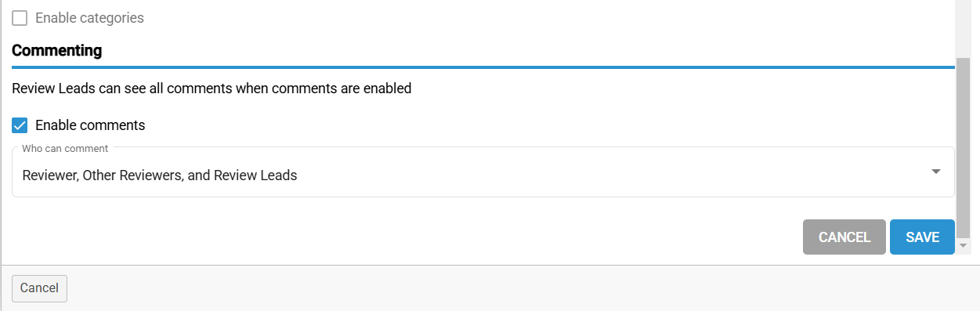Click the scrollbar down arrow
The image size is (980, 311).
[x=964, y=246]
